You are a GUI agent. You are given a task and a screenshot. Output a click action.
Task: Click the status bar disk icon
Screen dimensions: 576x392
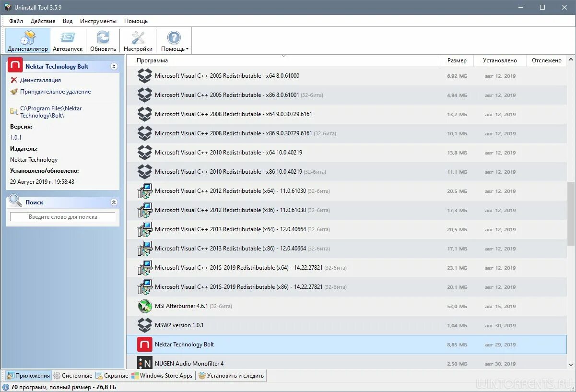click(5, 387)
